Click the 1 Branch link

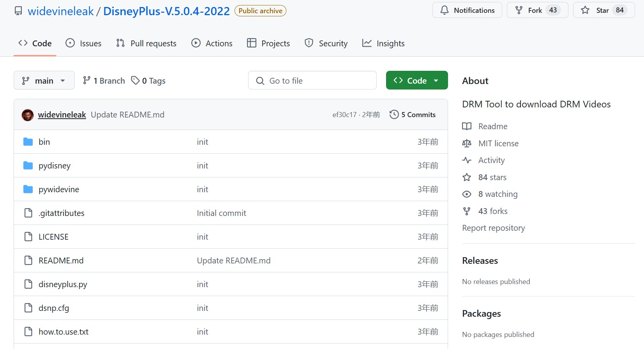[x=104, y=81]
